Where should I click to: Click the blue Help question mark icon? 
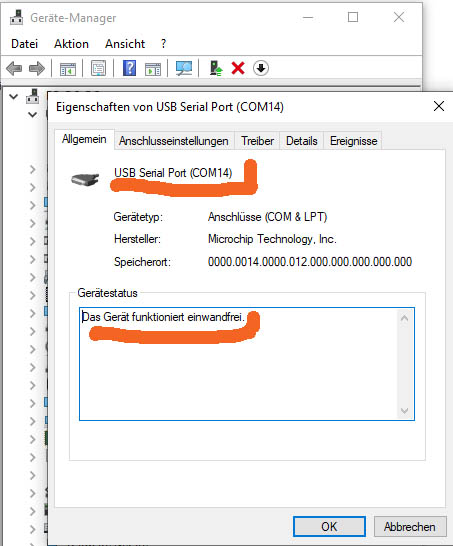(129, 68)
